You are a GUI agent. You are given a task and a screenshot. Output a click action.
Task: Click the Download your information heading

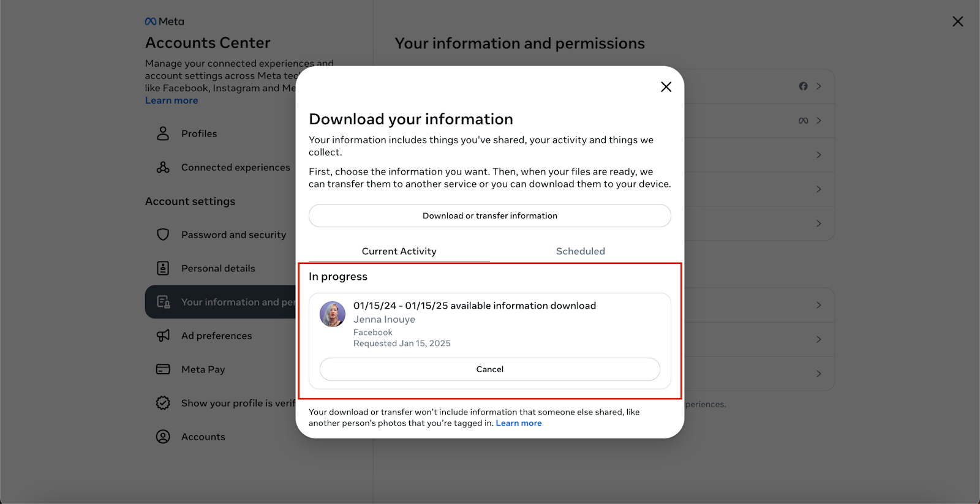[x=411, y=119]
